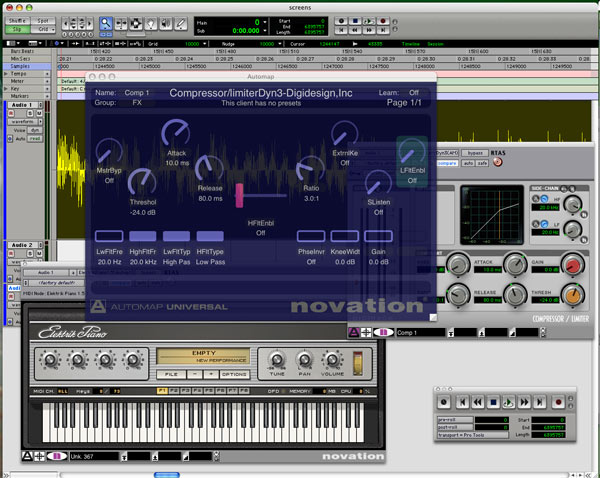600x478 pixels.
Task: Enable Slip edit mode
Action: tap(17, 29)
